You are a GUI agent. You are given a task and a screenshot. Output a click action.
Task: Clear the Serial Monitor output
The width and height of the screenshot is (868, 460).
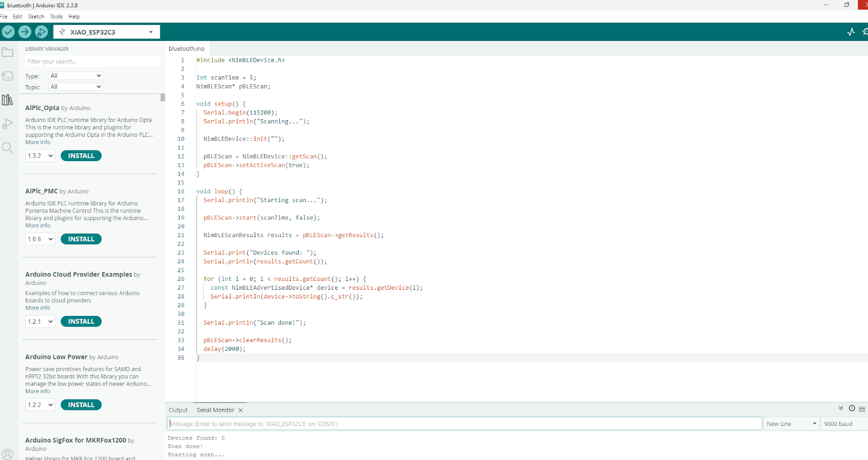click(862, 409)
